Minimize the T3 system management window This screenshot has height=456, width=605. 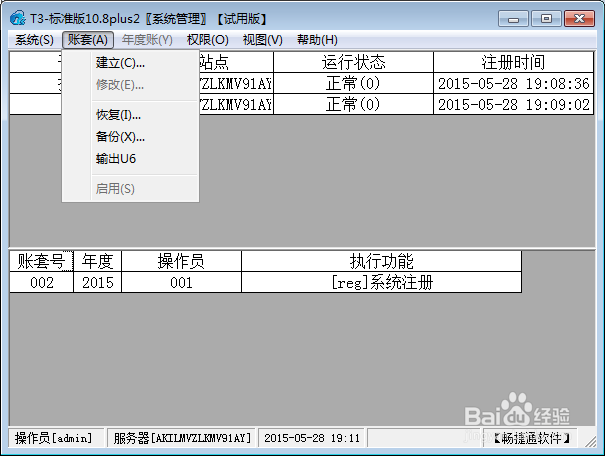tap(513, 19)
